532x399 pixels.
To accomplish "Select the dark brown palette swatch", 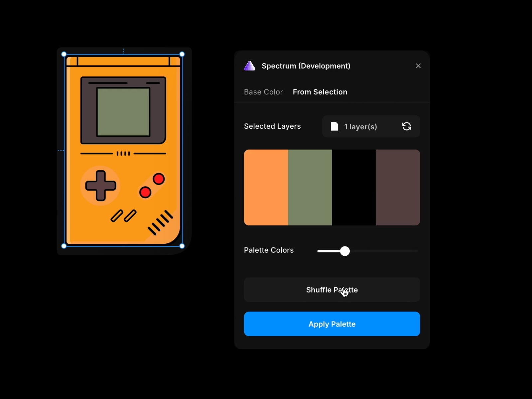I will [x=398, y=187].
